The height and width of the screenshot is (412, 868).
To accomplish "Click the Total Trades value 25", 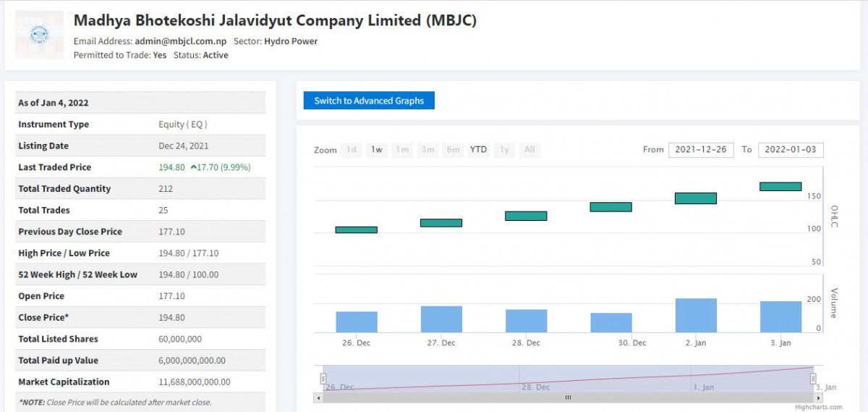I will (163, 210).
